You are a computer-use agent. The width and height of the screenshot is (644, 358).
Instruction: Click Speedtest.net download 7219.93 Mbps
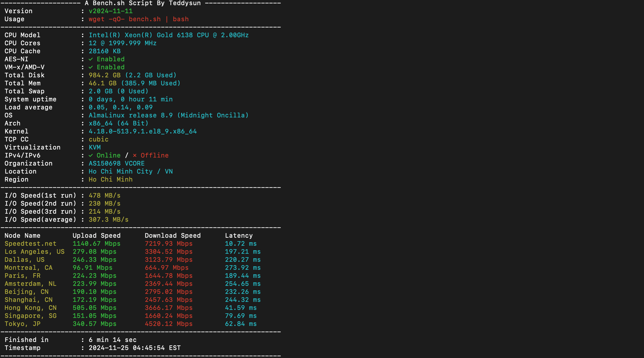(169, 243)
